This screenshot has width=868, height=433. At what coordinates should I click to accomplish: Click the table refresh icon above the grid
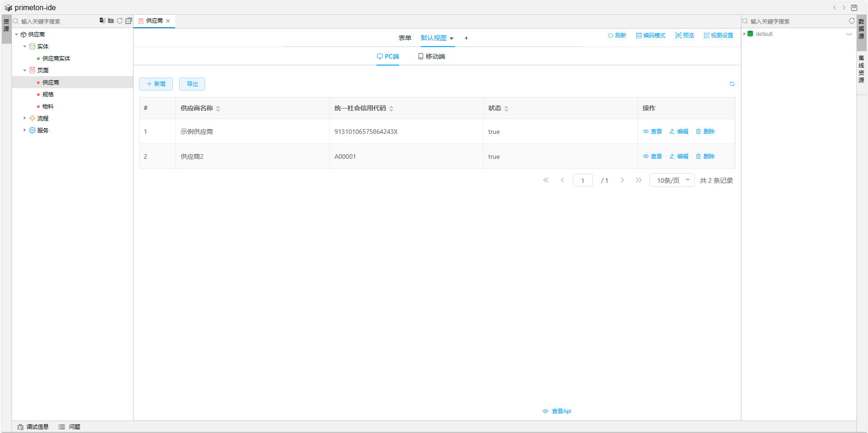pos(732,84)
